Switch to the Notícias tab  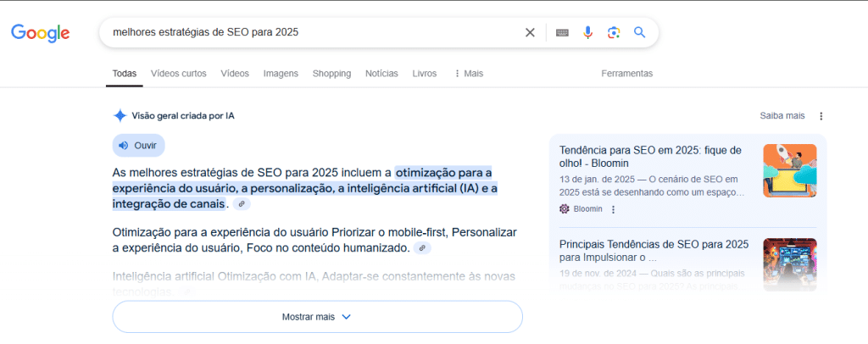click(381, 74)
